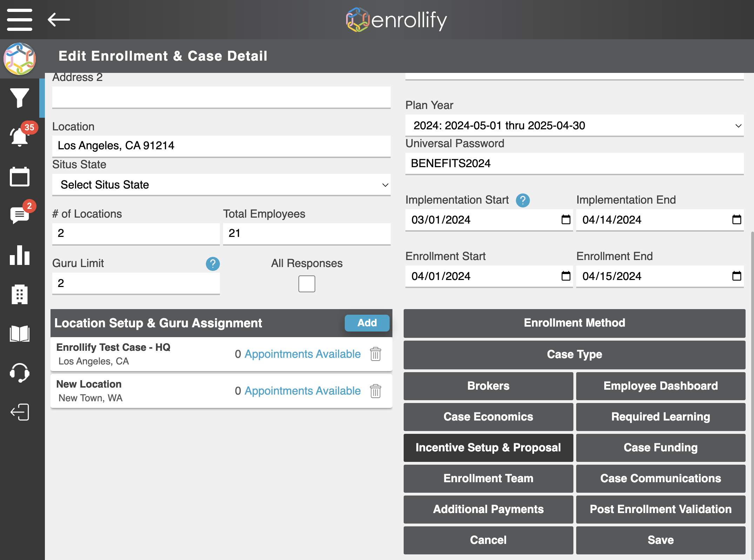Open Brokers section
The width and height of the screenshot is (754, 560).
[x=488, y=386]
